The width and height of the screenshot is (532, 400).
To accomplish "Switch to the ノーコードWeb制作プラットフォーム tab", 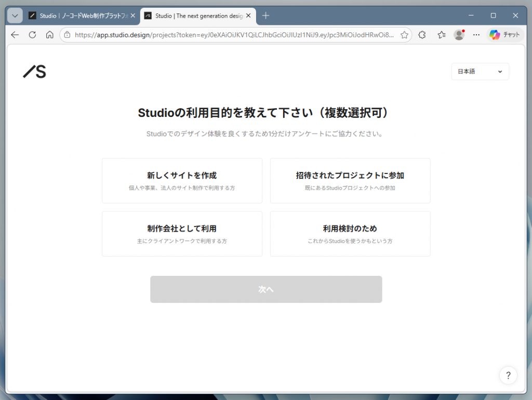I will pyautogui.click(x=83, y=16).
